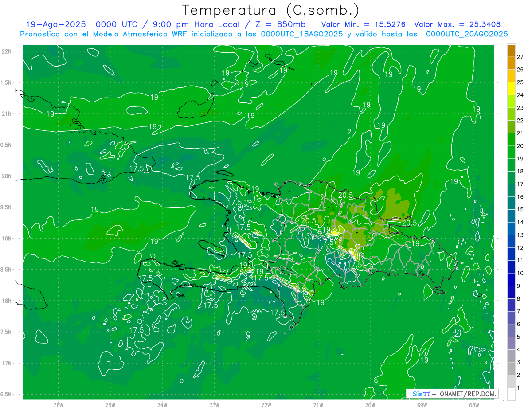Click value '9' on the color legend

[x=519, y=286]
